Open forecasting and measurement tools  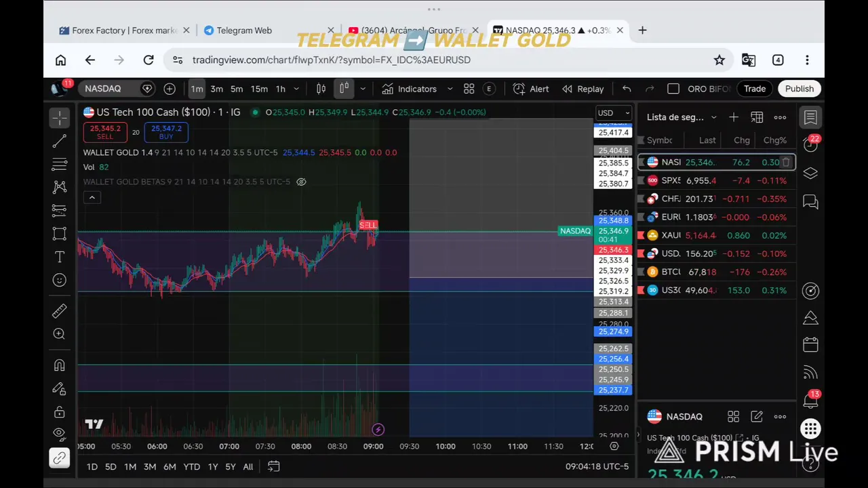coord(60,210)
